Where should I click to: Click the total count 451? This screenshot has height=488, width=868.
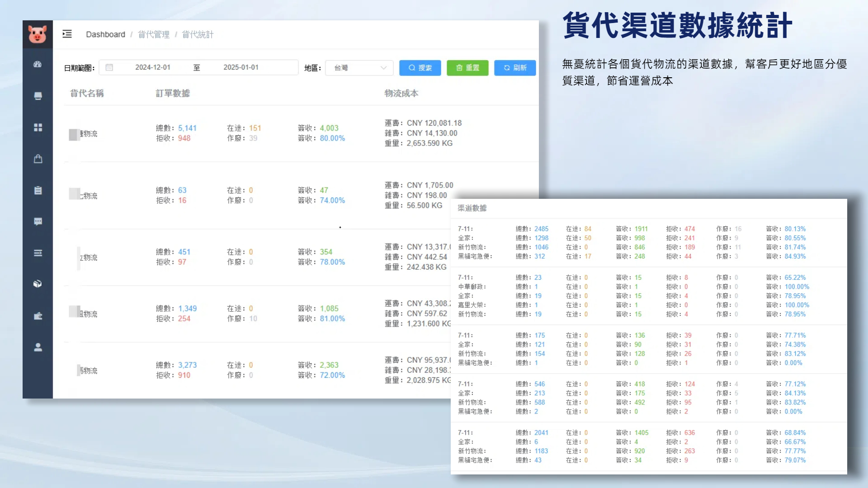184,252
